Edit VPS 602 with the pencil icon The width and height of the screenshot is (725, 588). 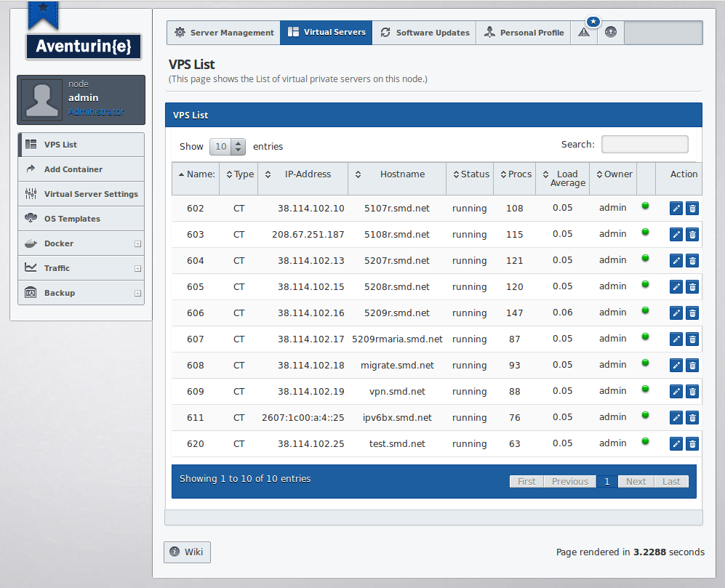pos(676,209)
